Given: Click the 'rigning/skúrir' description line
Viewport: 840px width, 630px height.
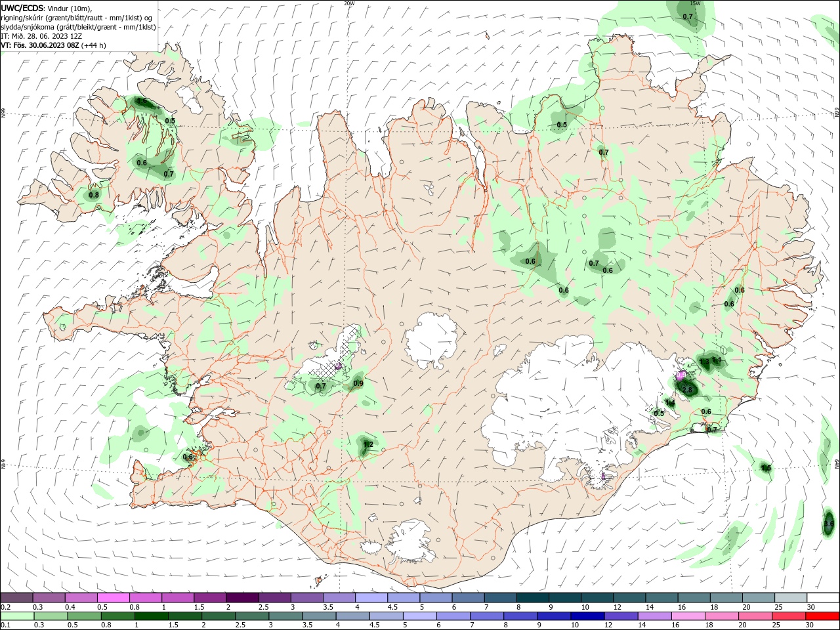Looking at the screenshot, I should click(x=77, y=18).
